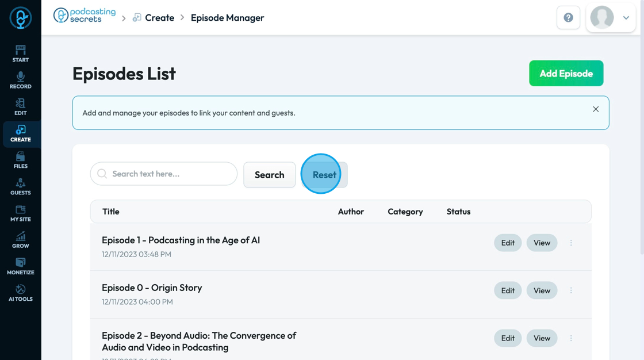Open the Guests section in sidebar
644x360 pixels.
point(21,187)
